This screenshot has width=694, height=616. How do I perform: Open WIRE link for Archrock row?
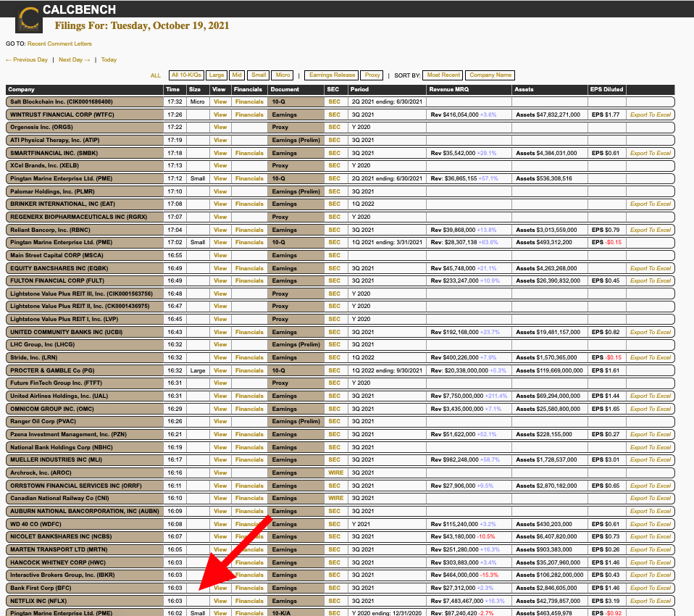click(x=335, y=473)
